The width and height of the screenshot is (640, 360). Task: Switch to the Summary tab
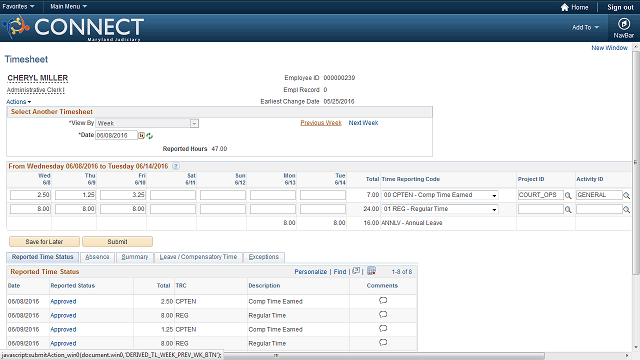tap(135, 257)
